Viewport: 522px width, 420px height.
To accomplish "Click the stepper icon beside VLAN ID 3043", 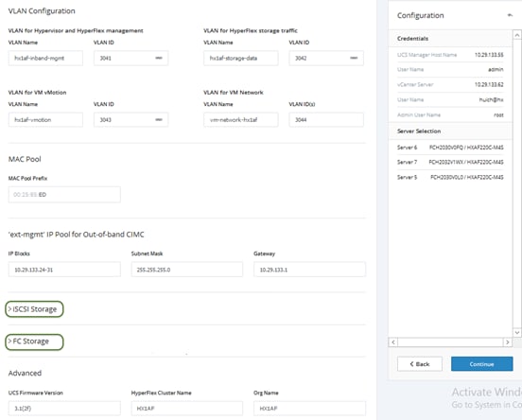I will coord(159,119).
